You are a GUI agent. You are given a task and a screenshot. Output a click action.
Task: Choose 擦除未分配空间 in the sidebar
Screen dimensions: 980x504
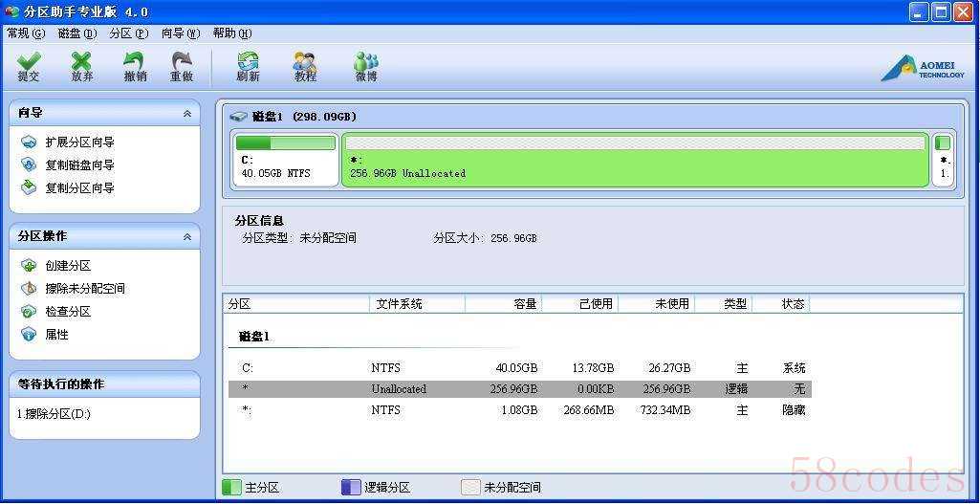[85, 289]
